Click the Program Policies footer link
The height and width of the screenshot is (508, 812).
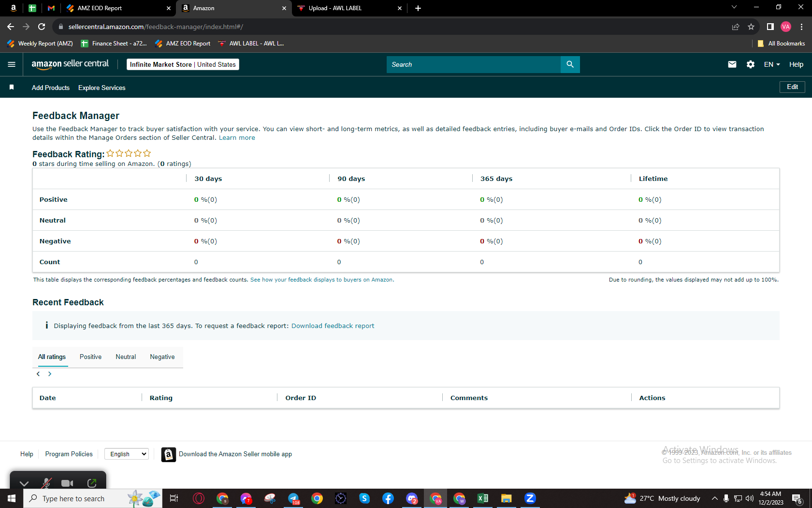(x=69, y=454)
